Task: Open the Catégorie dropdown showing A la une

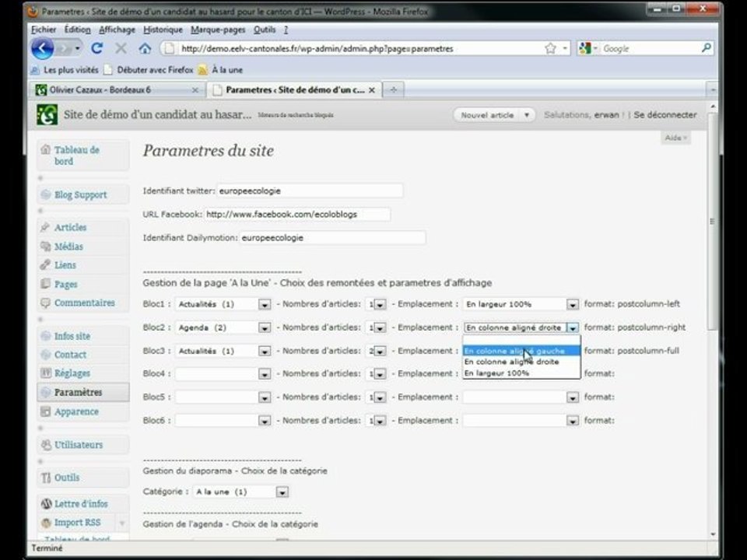Action: pos(240,492)
